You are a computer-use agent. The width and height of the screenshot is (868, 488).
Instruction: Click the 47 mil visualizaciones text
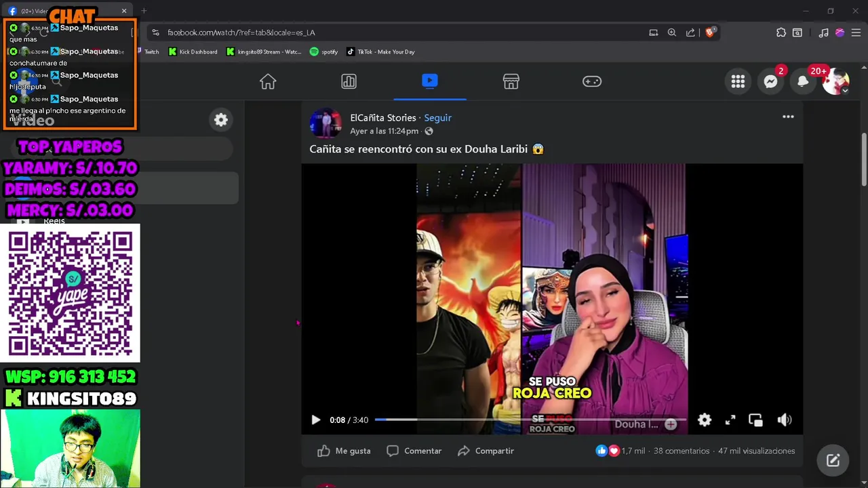[756, 451]
